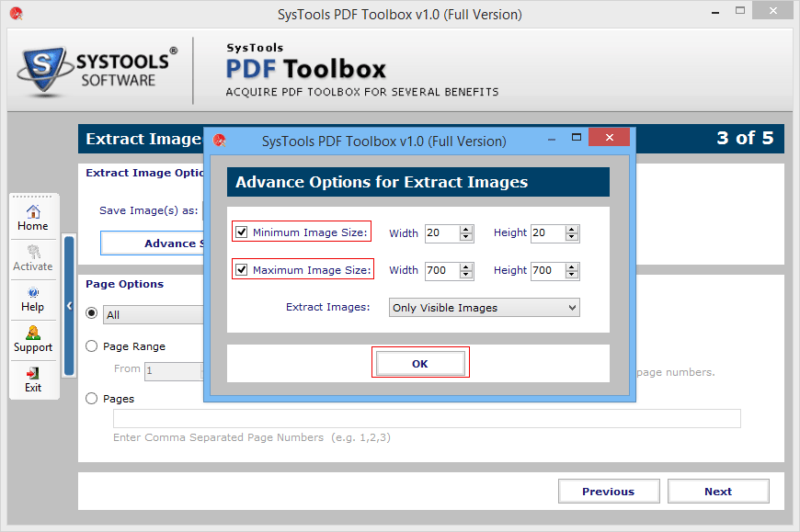Click the maximum Height field showing 700

pos(548,270)
